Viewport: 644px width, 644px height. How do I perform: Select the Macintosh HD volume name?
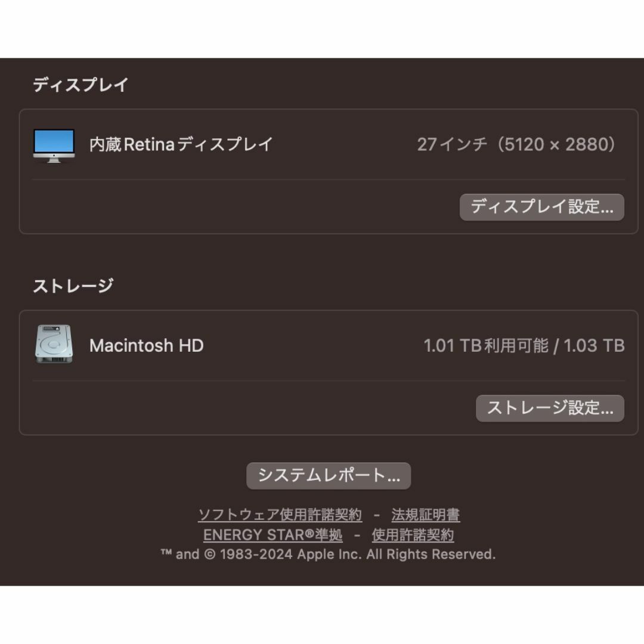point(147,346)
